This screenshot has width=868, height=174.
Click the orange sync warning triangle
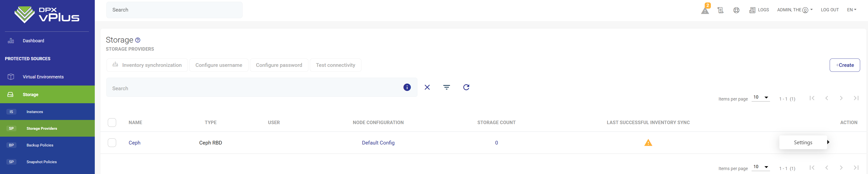648,143
